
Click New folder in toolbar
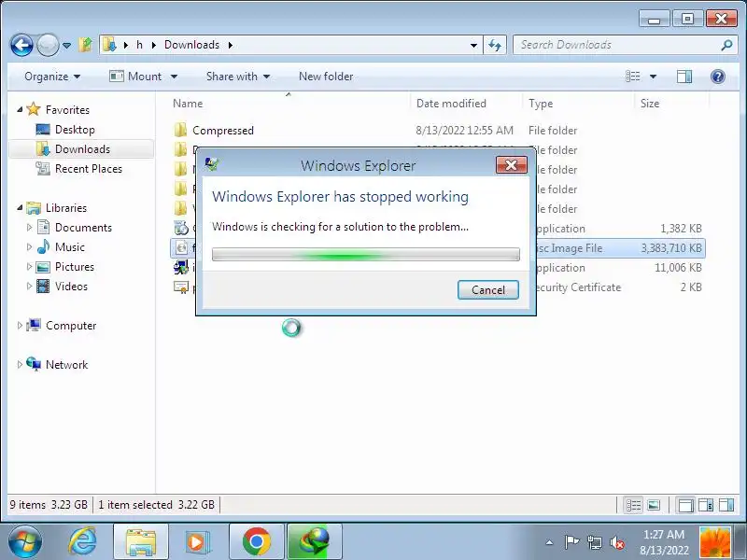(326, 77)
